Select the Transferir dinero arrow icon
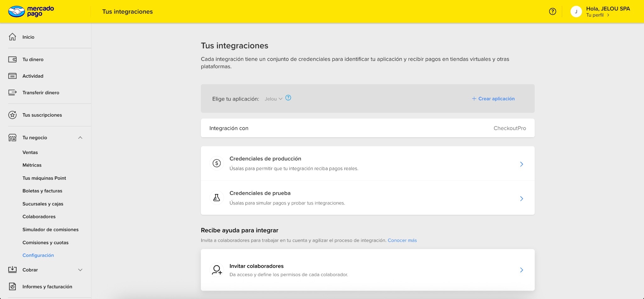 coord(12,92)
